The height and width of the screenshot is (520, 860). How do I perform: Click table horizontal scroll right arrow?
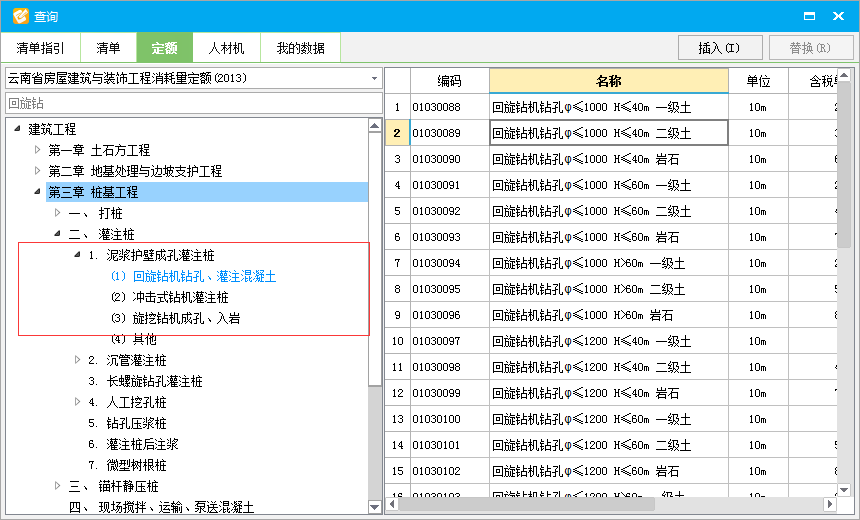(x=830, y=504)
